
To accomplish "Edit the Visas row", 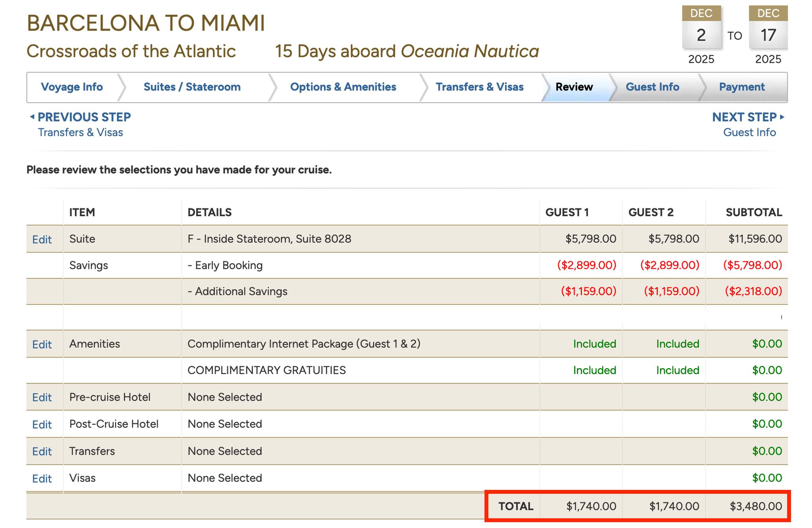I will pyautogui.click(x=42, y=478).
